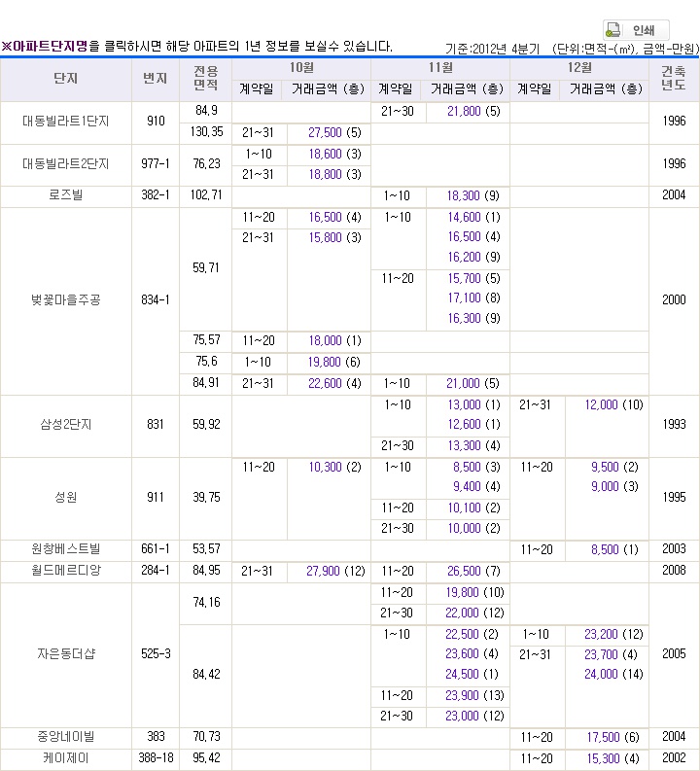This screenshot has width=700, height=771.
Task: Click the 22,600 (4) price
Action: pyautogui.click(x=334, y=383)
